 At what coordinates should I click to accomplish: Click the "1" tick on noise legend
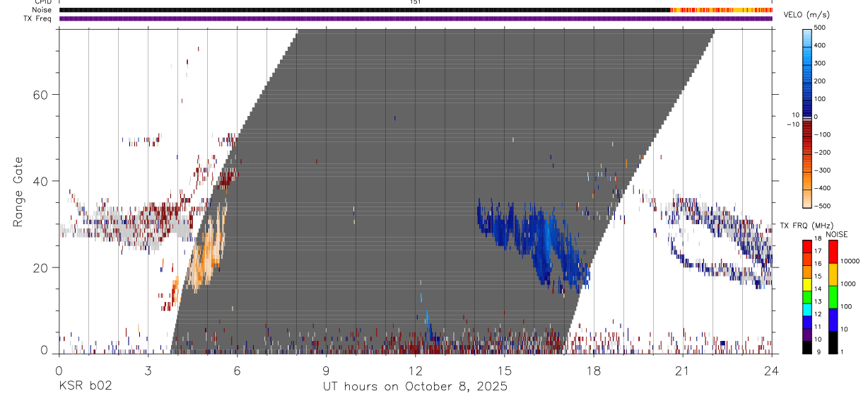point(841,351)
